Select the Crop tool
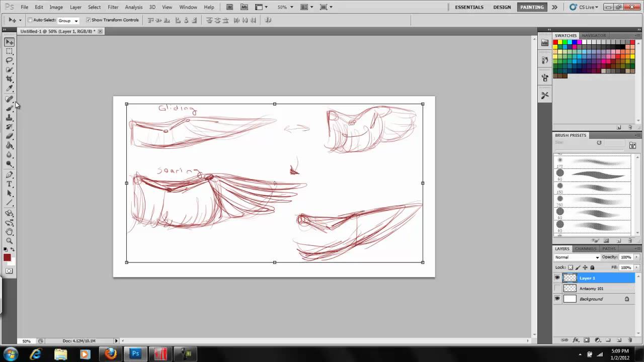 9,79
